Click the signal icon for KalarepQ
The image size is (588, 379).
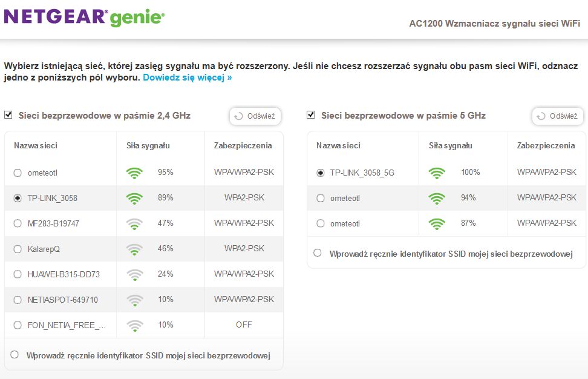pyautogui.click(x=134, y=249)
